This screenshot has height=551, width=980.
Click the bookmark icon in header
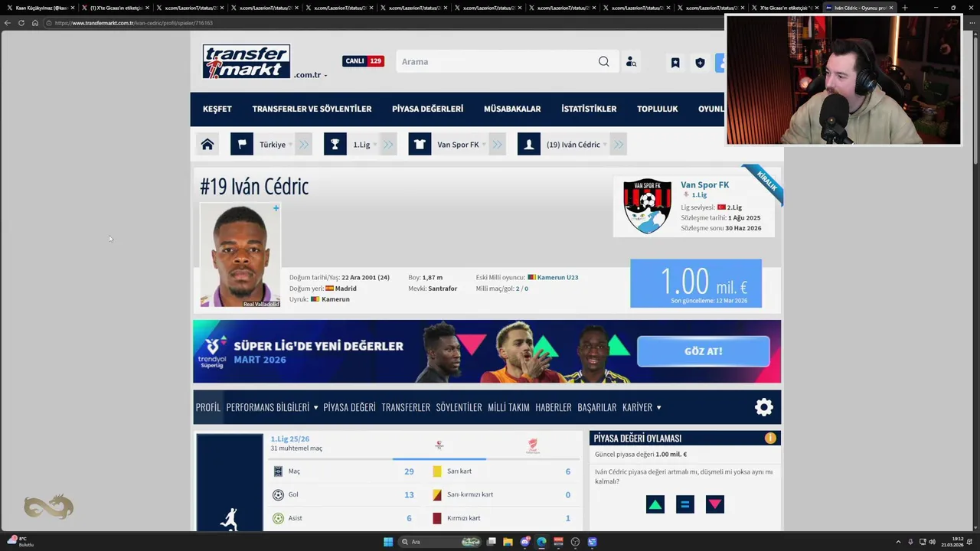[x=675, y=63]
